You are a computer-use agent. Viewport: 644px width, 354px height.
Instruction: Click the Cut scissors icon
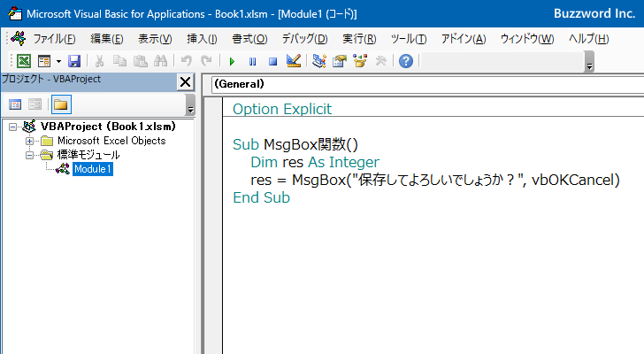coord(99,61)
